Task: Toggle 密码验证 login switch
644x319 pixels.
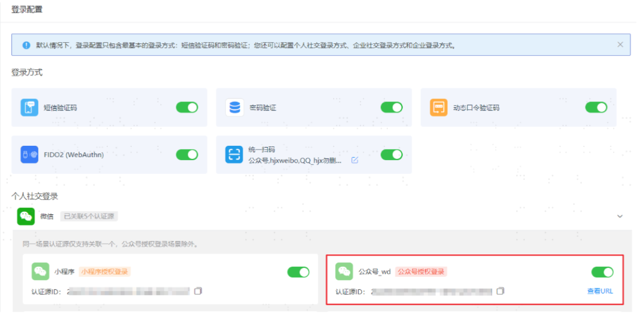Action: 392,108
